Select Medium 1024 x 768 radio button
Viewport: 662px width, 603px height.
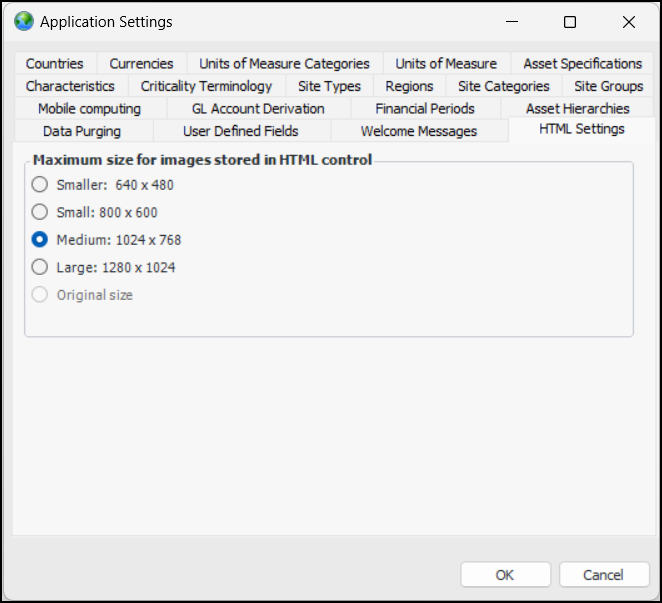40,240
